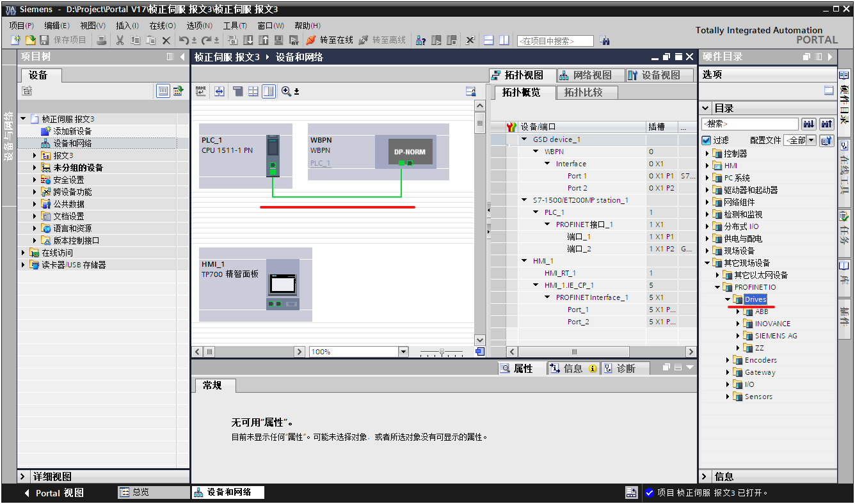The width and height of the screenshot is (855, 504).
Task: Click the overview navigation icon at canvas corner
Action: [481, 351]
